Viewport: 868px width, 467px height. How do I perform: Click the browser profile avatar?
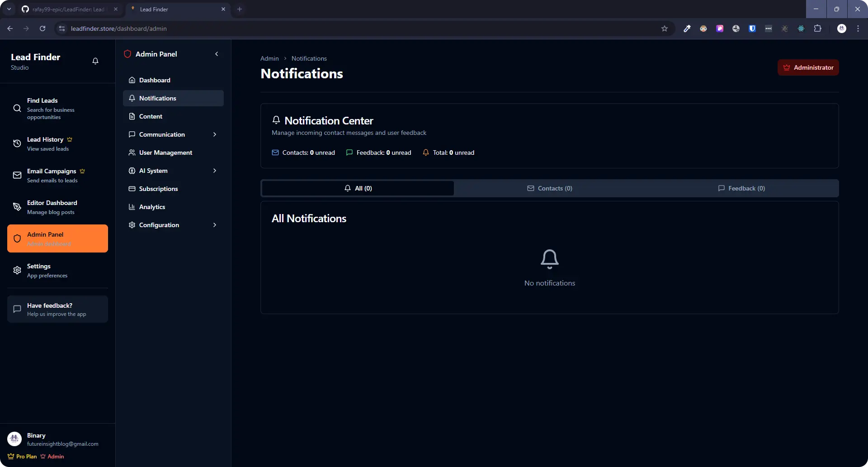pos(842,29)
